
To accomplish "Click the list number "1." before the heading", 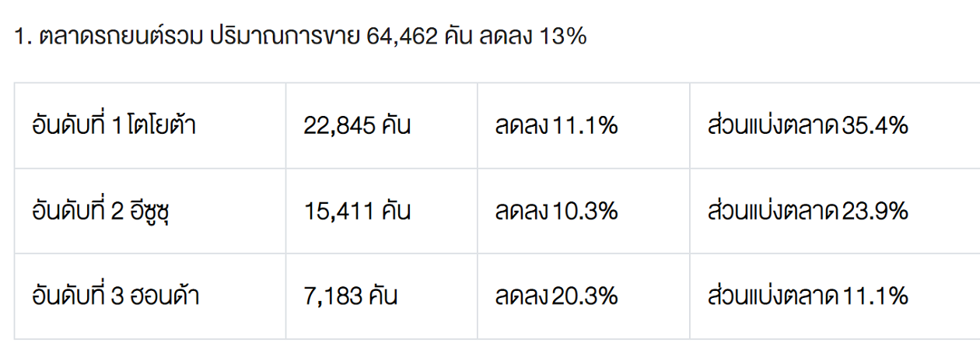I will pos(23,37).
